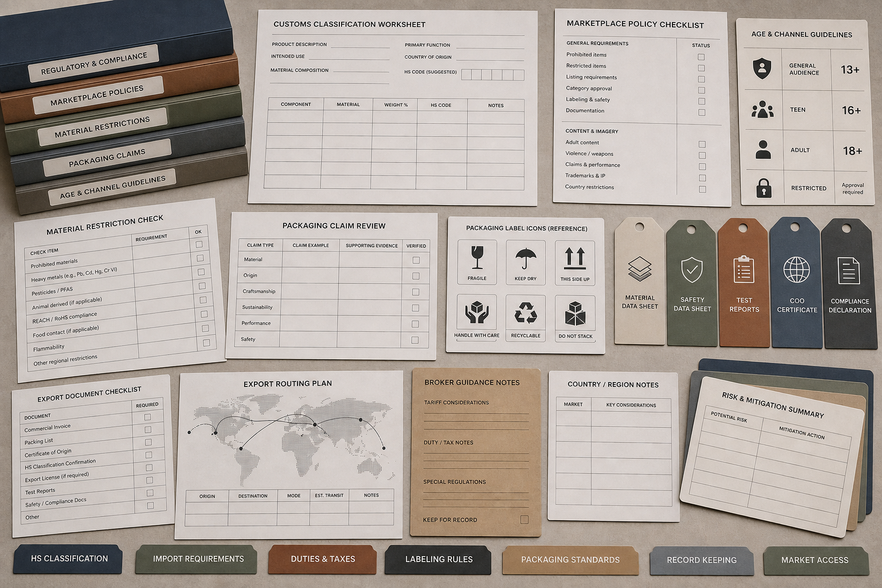Click the Potential Risk column header
This screenshot has height=588, width=882.
729,416
